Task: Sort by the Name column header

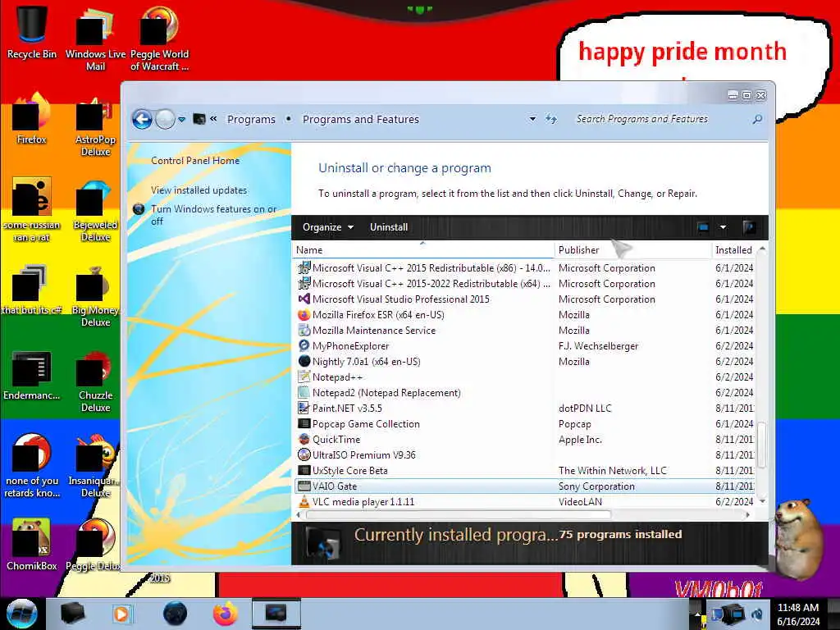Action: pos(423,249)
